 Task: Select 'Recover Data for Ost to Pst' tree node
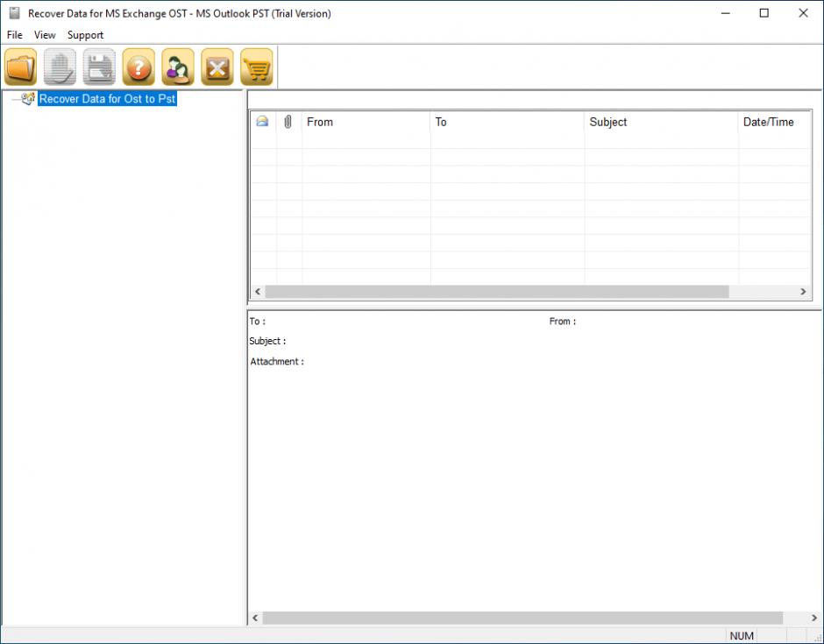click(x=107, y=99)
